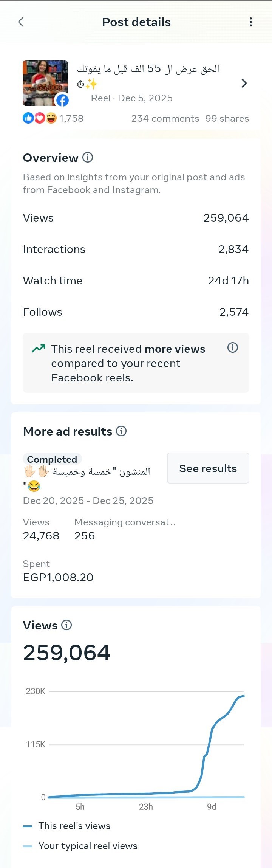This screenshot has width=272, height=868.
Task: Tap the info icon beside Views chart heading
Action: click(x=66, y=625)
